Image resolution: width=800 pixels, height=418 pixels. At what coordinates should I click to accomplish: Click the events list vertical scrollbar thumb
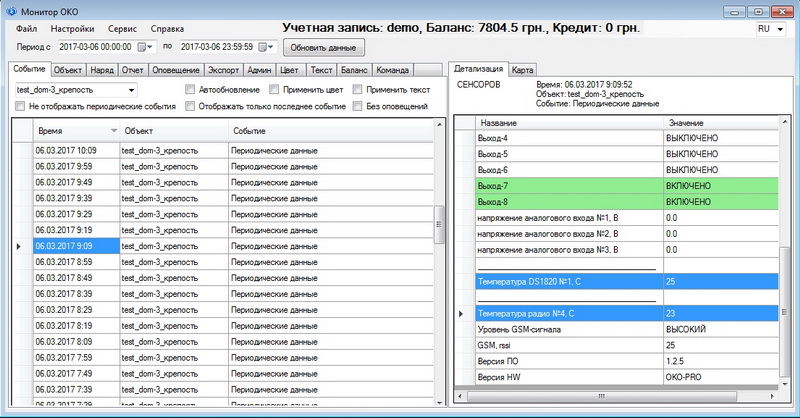pyautogui.click(x=439, y=224)
